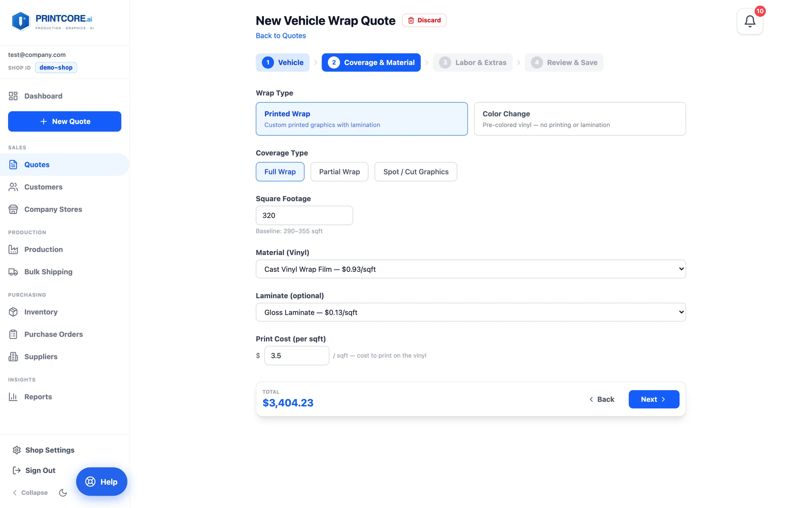The image size is (812, 508).
Task: Click the Discard button
Action: tap(424, 20)
